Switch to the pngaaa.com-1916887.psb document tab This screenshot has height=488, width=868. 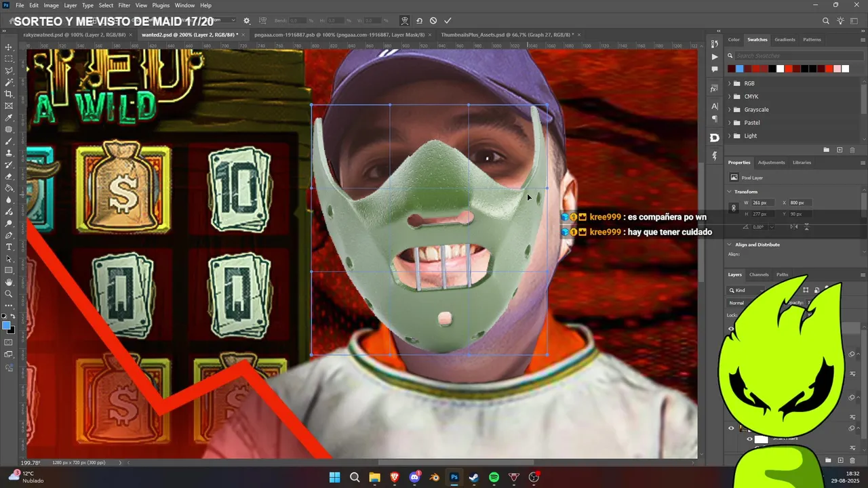tap(341, 35)
